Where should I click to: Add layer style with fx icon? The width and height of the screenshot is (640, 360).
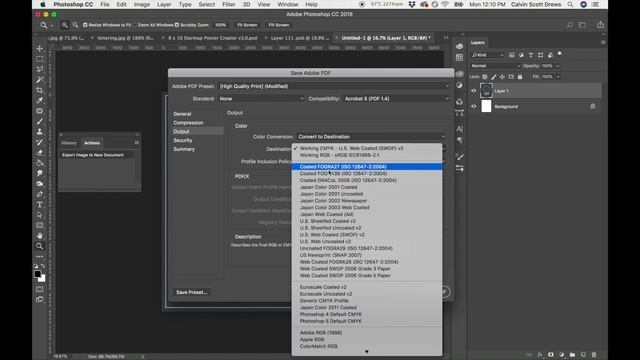pos(540,355)
